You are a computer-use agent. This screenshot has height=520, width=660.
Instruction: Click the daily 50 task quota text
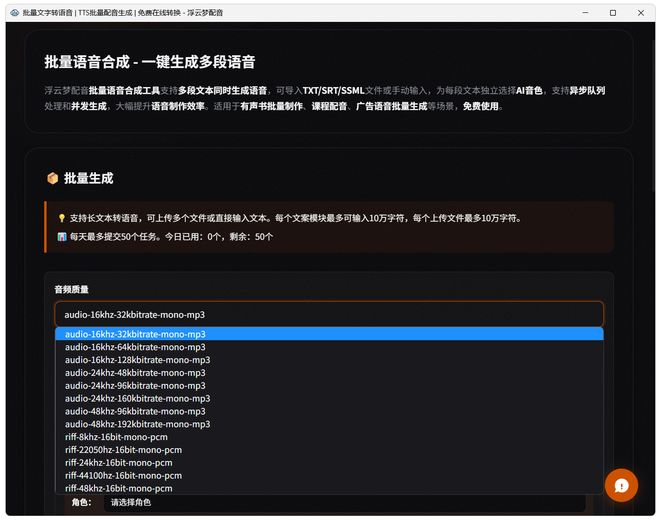(x=171, y=237)
